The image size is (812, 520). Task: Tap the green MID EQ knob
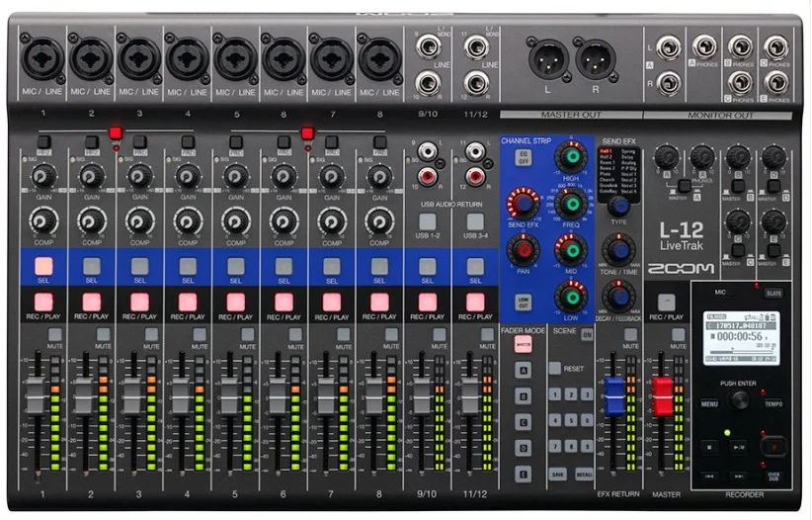pyautogui.click(x=572, y=250)
